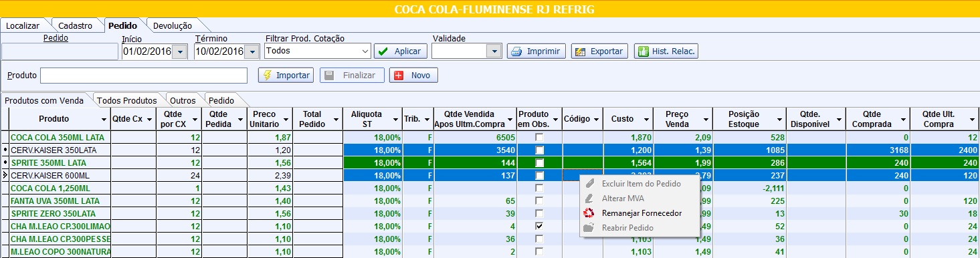The height and width of the screenshot is (258, 980).
Task: Click the Remanejar Fornecedor red icon
Action: 589,213
